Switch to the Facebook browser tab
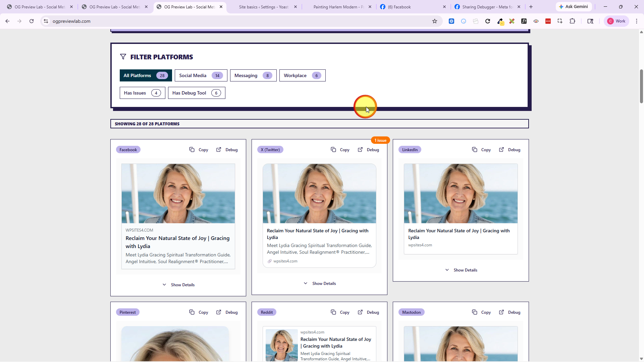 pyautogui.click(x=413, y=7)
